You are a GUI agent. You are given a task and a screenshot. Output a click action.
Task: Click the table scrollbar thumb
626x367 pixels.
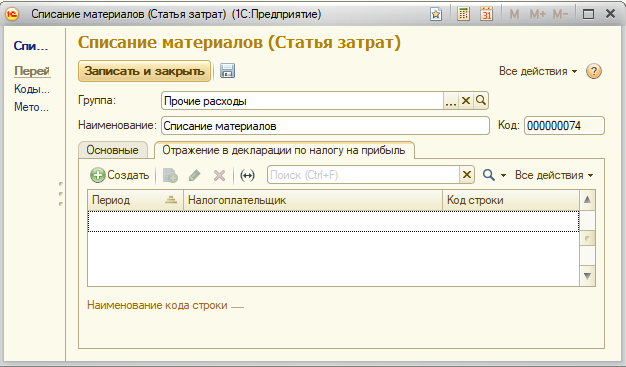(587, 238)
